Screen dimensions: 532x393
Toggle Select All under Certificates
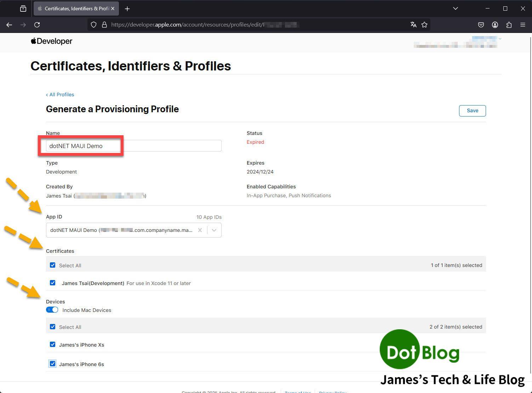pos(53,265)
